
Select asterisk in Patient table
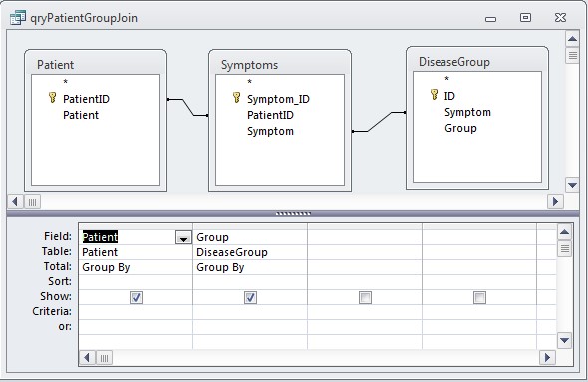click(x=65, y=82)
